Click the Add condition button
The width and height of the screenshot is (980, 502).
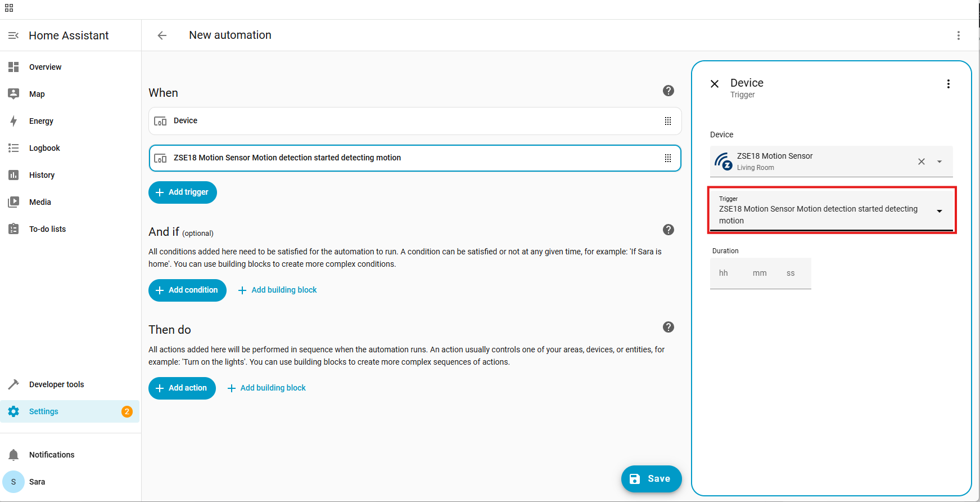coord(187,290)
